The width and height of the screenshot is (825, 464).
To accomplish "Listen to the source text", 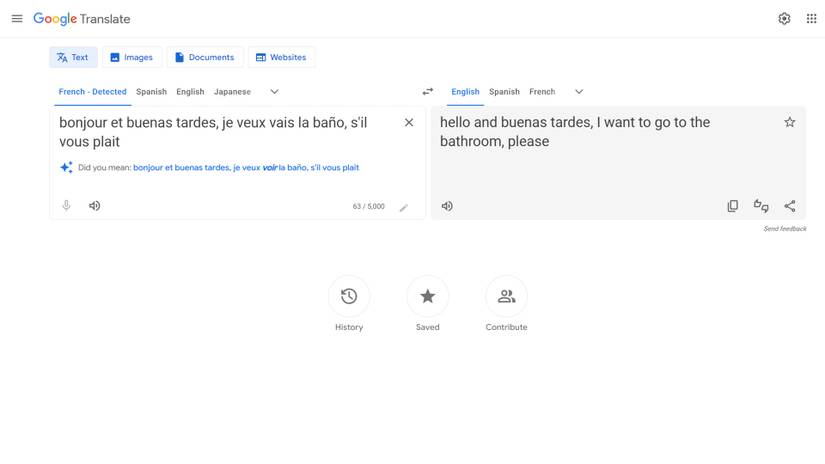I will coord(94,206).
